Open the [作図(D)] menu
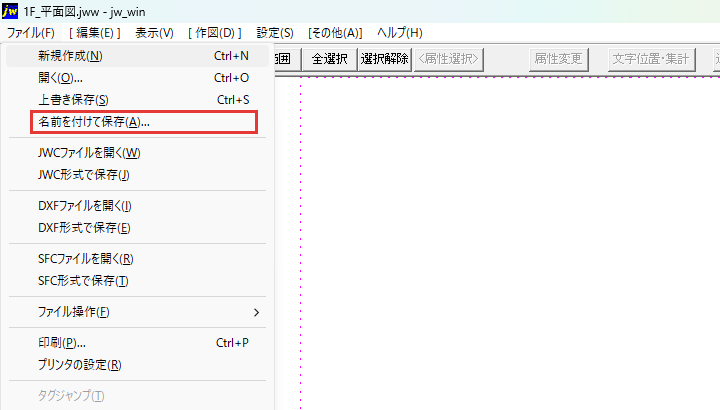 click(x=215, y=33)
